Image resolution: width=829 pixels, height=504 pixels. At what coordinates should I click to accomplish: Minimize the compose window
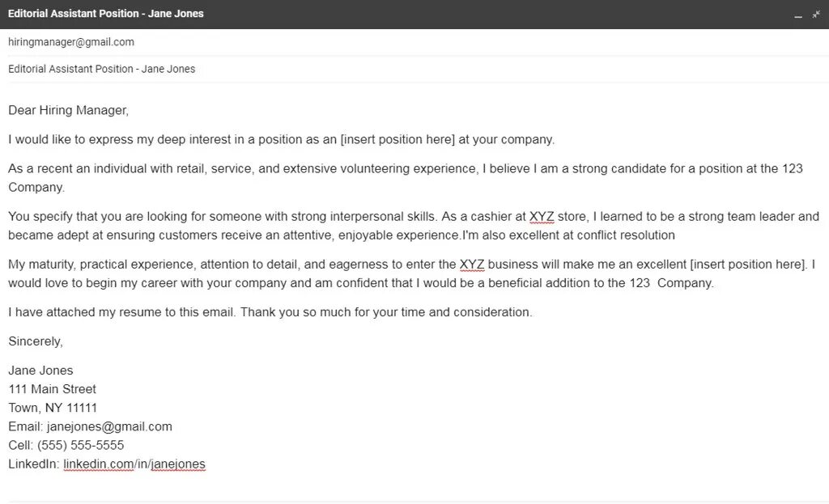[798, 15]
